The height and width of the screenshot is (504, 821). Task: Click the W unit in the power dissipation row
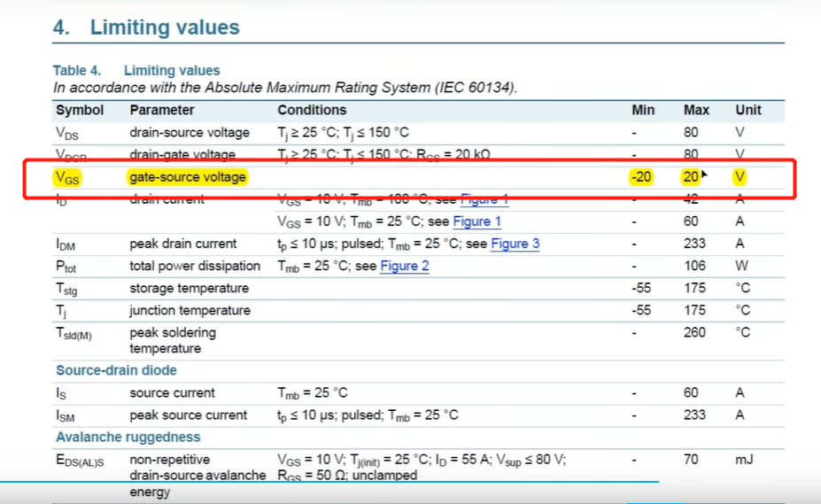click(741, 266)
